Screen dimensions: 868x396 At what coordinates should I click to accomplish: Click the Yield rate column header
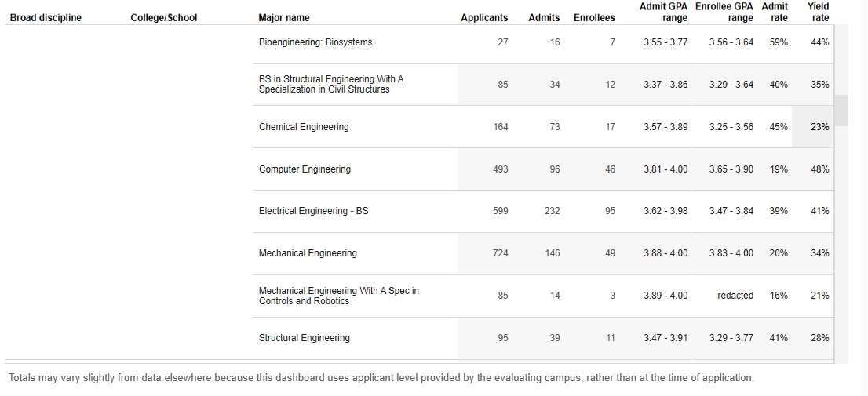[819, 13]
